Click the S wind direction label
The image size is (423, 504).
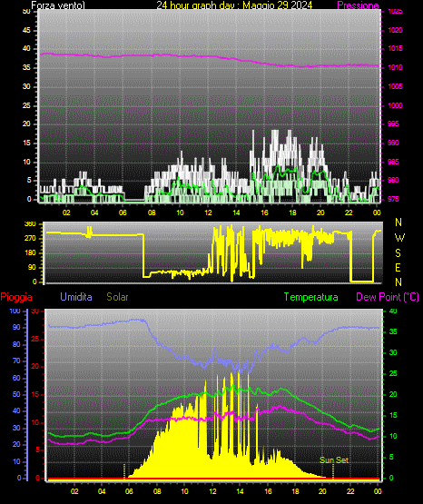[398, 253]
